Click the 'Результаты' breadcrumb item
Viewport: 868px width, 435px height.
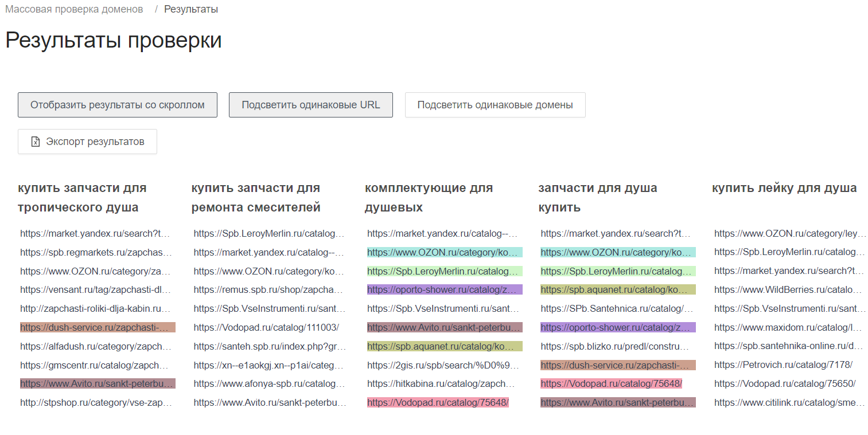190,9
